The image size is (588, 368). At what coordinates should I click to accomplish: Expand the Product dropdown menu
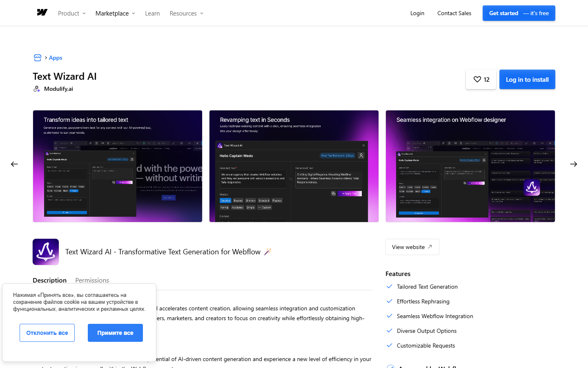(x=72, y=13)
